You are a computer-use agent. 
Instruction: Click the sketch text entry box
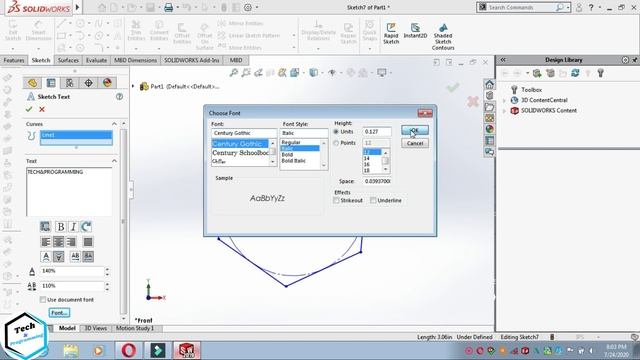coord(69,191)
